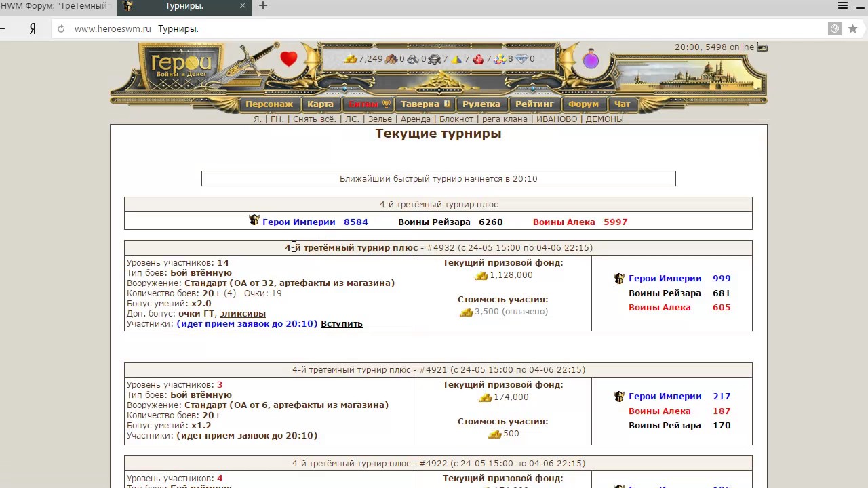Click the ИВАНОВО quick link
Viewport: 868px width, 488px height.
click(557, 119)
